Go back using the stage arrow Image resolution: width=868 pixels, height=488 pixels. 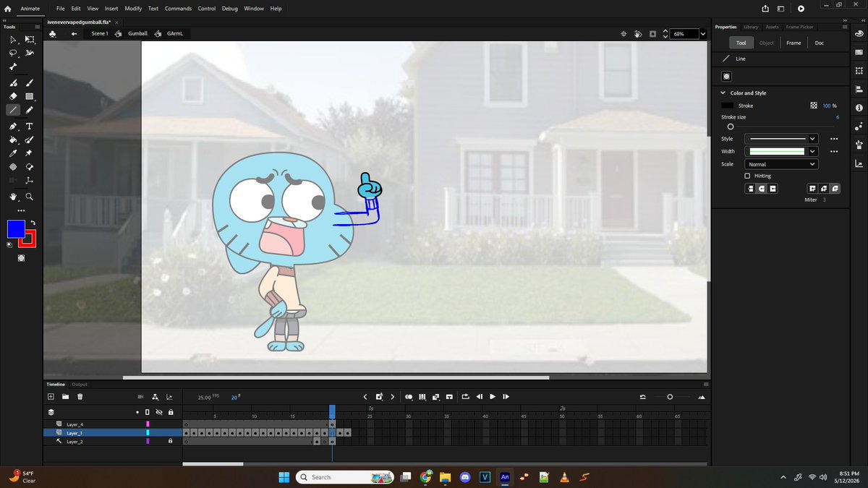click(74, 34)
